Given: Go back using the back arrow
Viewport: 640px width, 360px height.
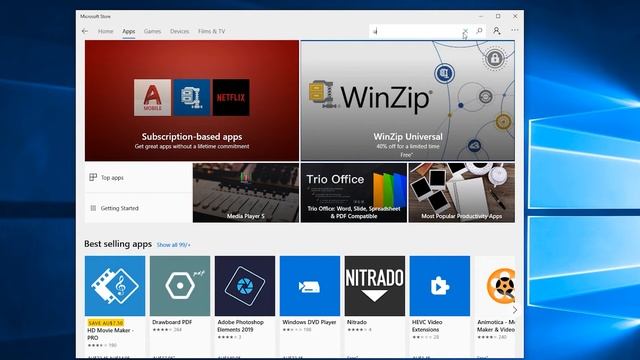Looking at the screenshot, I should click(85, 31).
